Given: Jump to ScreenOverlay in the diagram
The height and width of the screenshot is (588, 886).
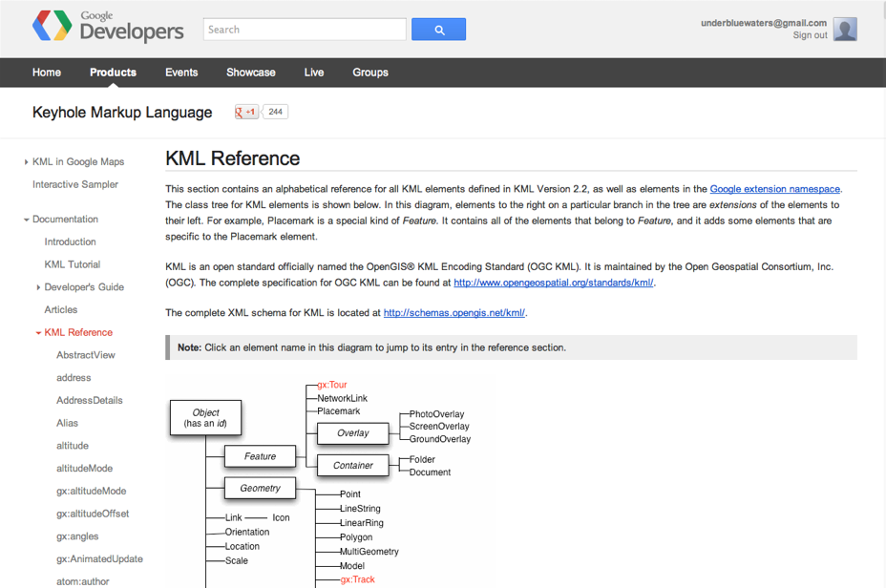Looking at the screenshot, I should point(439,427).
